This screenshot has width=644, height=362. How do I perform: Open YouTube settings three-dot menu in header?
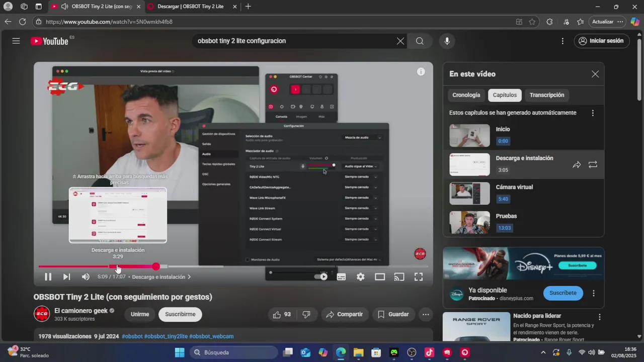click(x=562, y=41)
